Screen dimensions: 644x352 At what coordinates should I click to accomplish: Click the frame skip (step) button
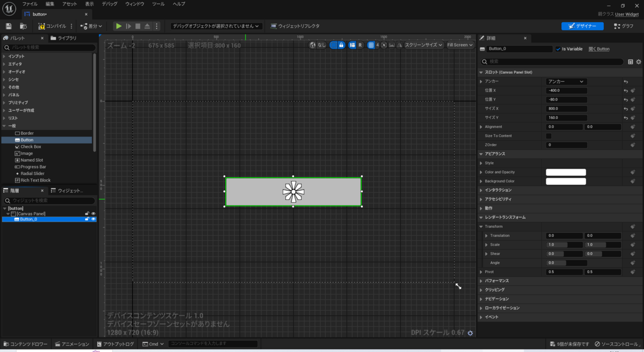click(x=128, y=26)
